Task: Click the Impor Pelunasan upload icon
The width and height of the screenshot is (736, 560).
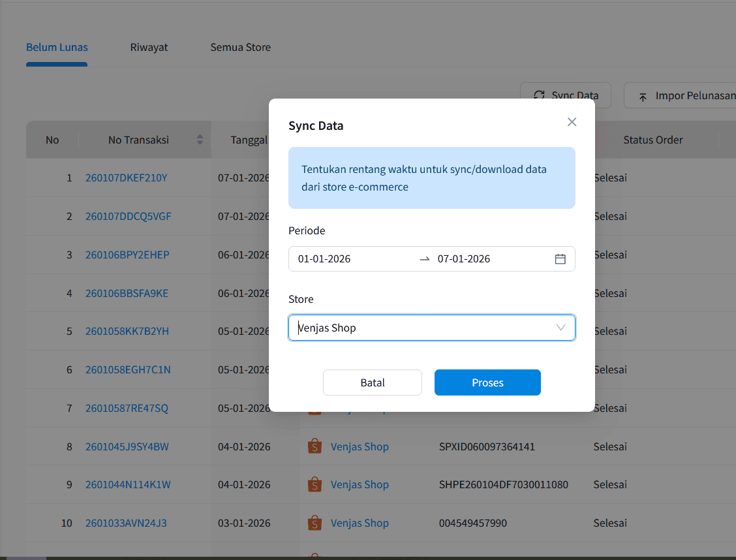Action: [x=643, y=96]
